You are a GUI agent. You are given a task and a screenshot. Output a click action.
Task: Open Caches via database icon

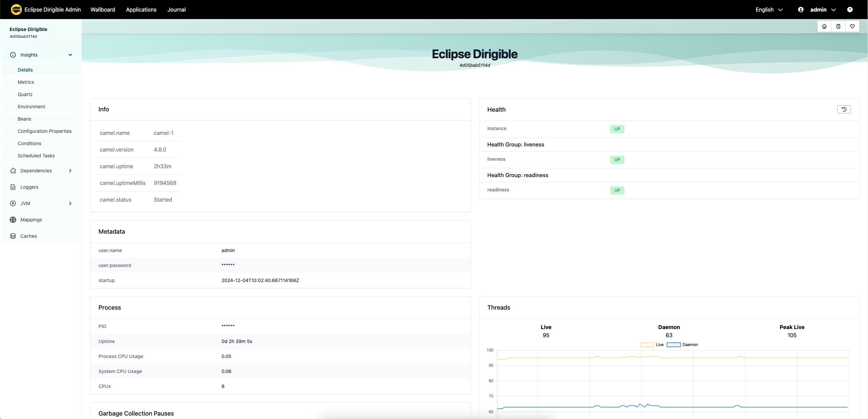pos(13,236)
